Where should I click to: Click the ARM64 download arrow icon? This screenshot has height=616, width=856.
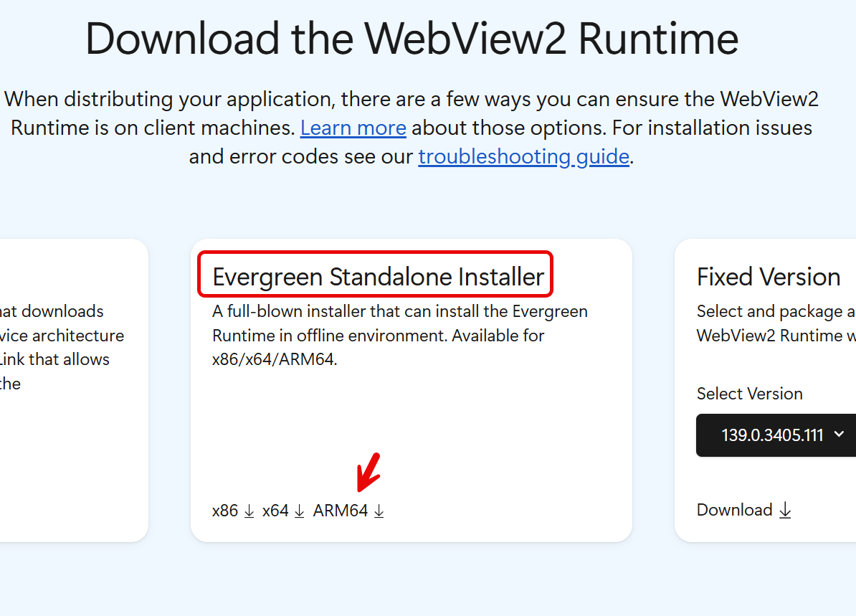379,511
